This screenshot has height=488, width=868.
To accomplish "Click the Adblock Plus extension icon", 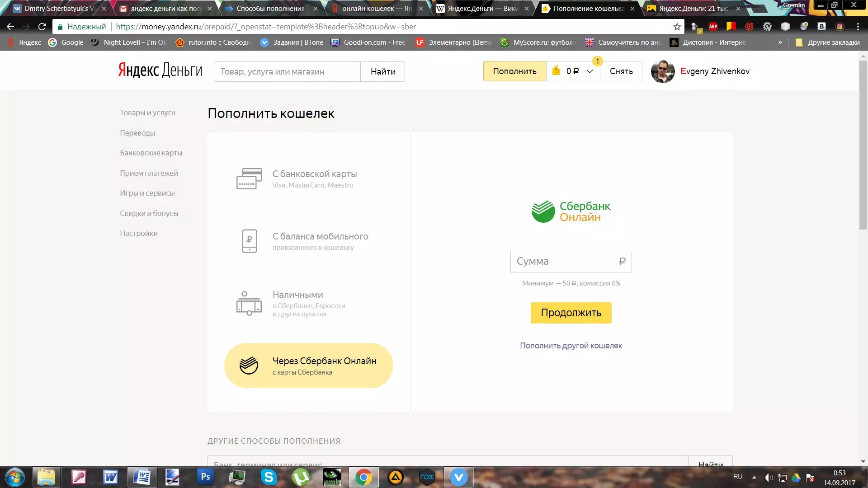I will coord(713,27).
